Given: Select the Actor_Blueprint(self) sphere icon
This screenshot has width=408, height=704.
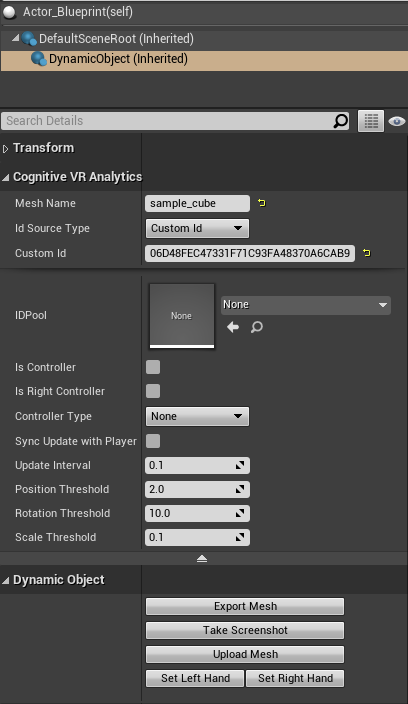Looking at the screenshot, I should pos(9,13).
